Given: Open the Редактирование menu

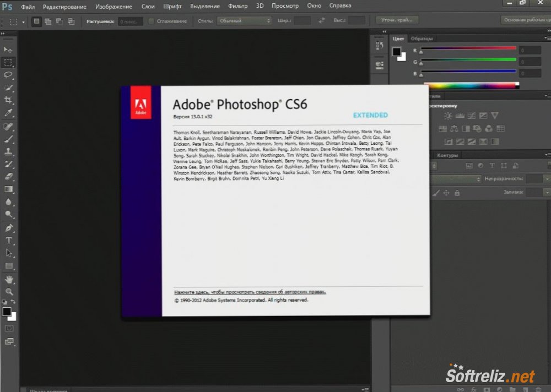Looking at the screenshot, I should (x=64, y=7).
